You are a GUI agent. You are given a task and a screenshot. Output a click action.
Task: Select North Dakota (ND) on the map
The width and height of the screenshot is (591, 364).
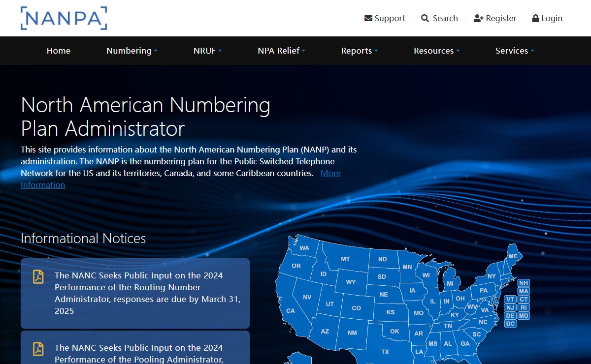click(x=383, y=259)
